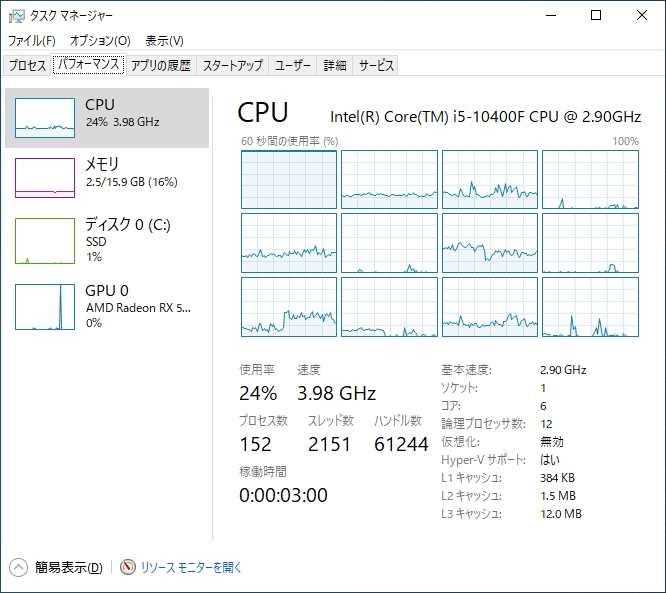Switch to the スタートアップ tab
Screen dimensions: 666x593
coord(233,65)
